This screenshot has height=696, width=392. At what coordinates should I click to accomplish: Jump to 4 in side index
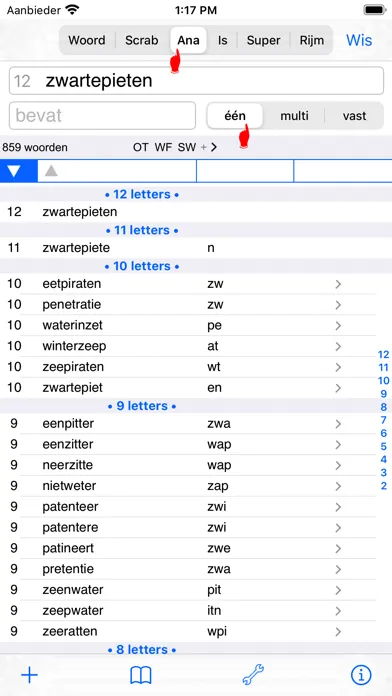click(384, 459)
